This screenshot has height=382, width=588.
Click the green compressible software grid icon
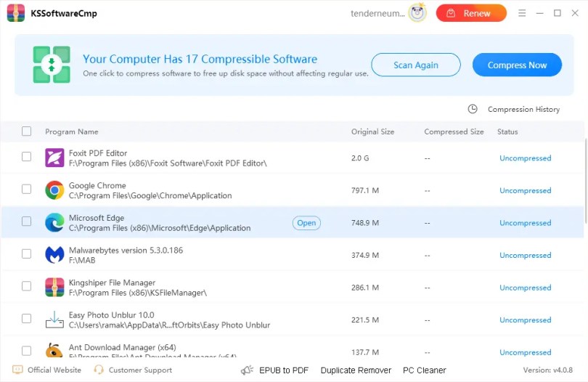pos(52,65)
